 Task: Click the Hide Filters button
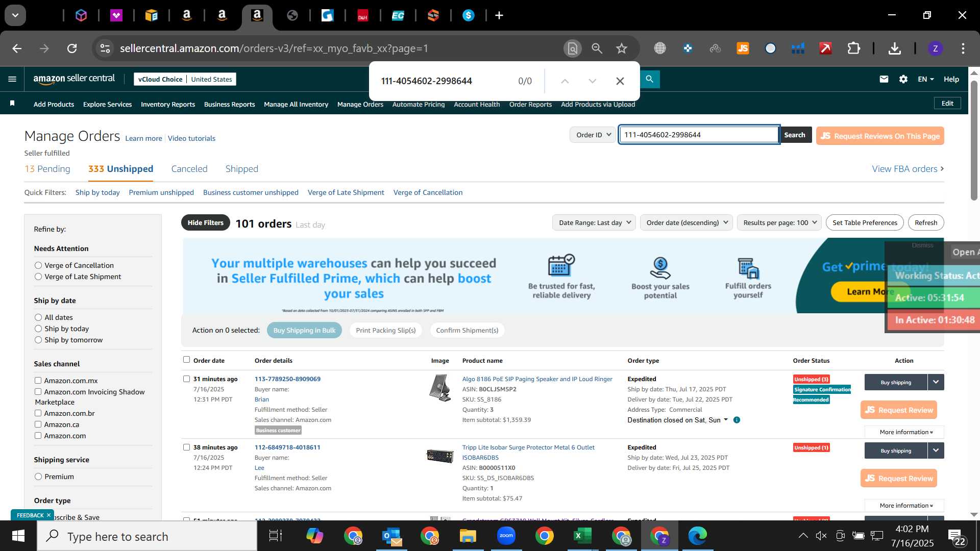point(205,222)
